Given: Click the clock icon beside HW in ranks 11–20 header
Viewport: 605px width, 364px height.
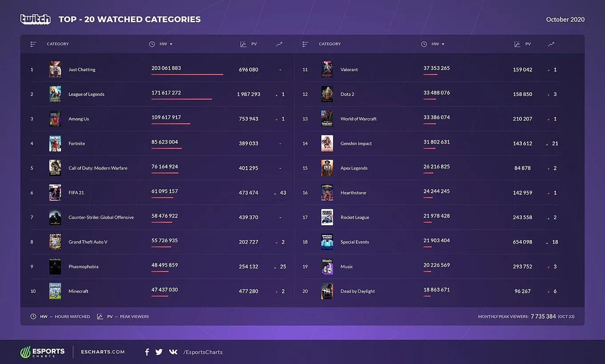Looking at the screenshot, I should click(424, 44).
